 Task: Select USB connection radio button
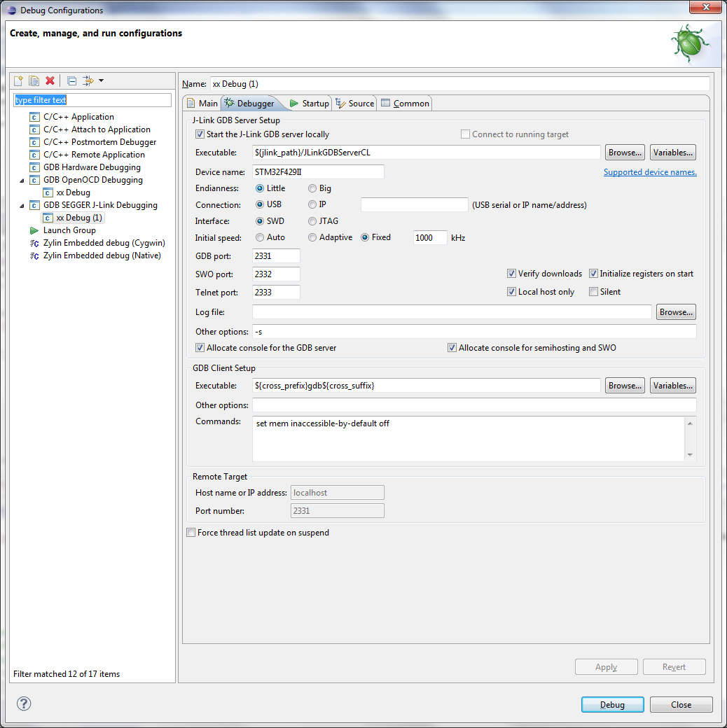tap(260, 204)
